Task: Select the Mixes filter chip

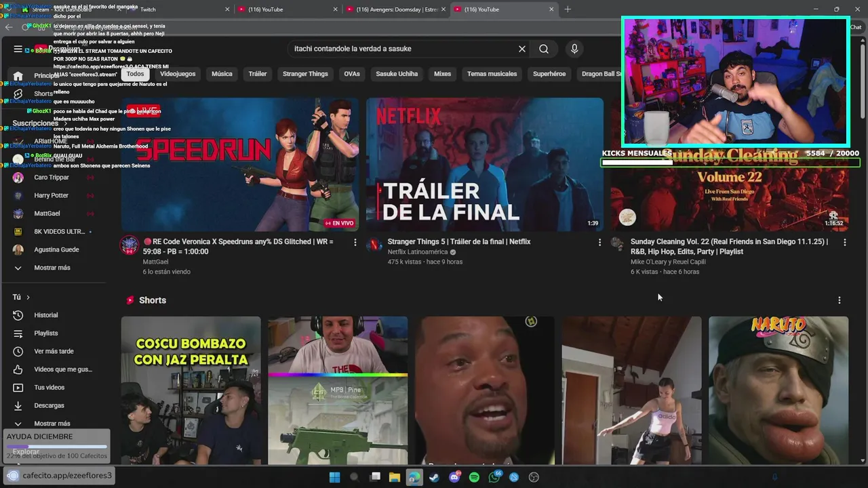Action: pyautogui.click(x=442, y=74)
